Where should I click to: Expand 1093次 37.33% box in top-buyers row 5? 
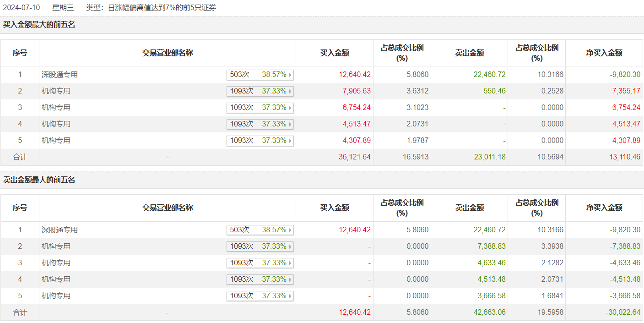tap(260, 141)
